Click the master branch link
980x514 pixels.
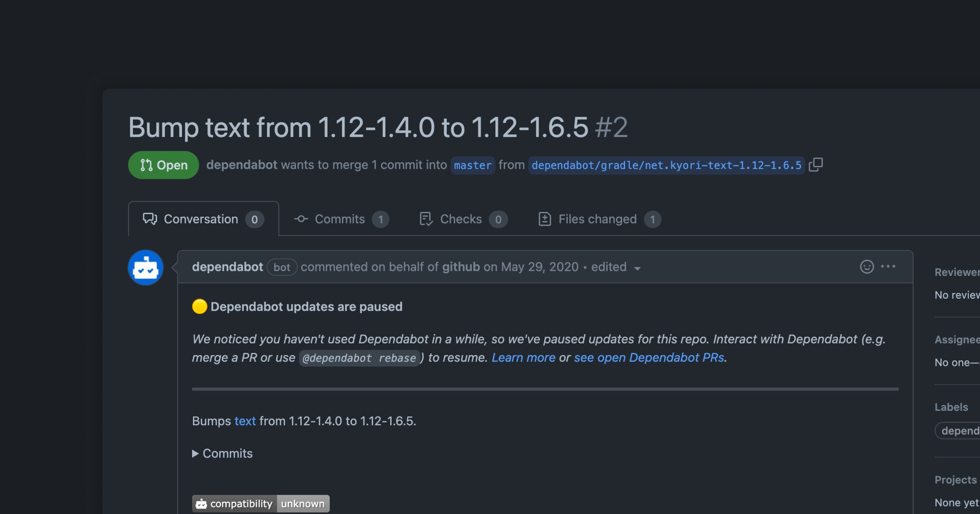pos(472,165)
